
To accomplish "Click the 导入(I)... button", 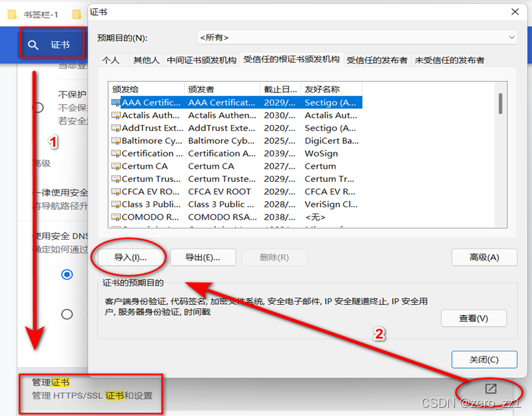I will click(x=130, y=257).
